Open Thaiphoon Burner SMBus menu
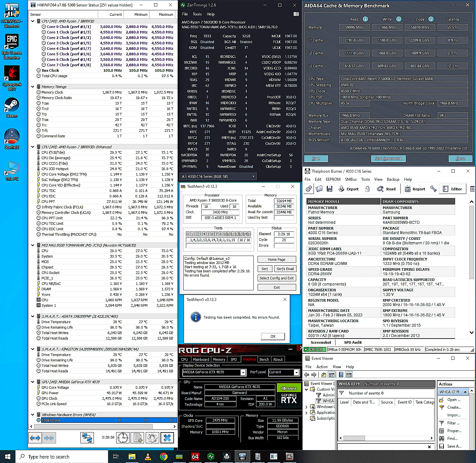The image size is (476, 463). [351, 179]
